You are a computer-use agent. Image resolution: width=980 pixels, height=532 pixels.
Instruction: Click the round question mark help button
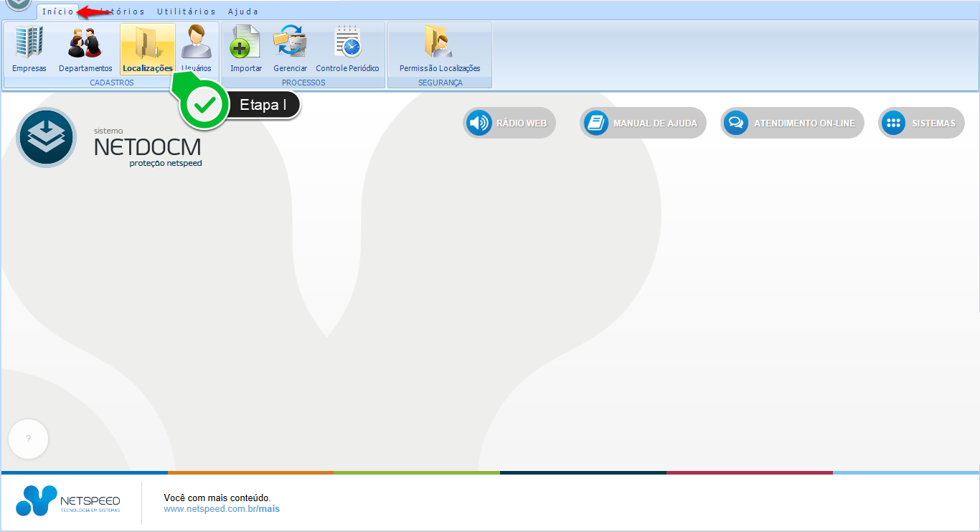pos(28,439)
